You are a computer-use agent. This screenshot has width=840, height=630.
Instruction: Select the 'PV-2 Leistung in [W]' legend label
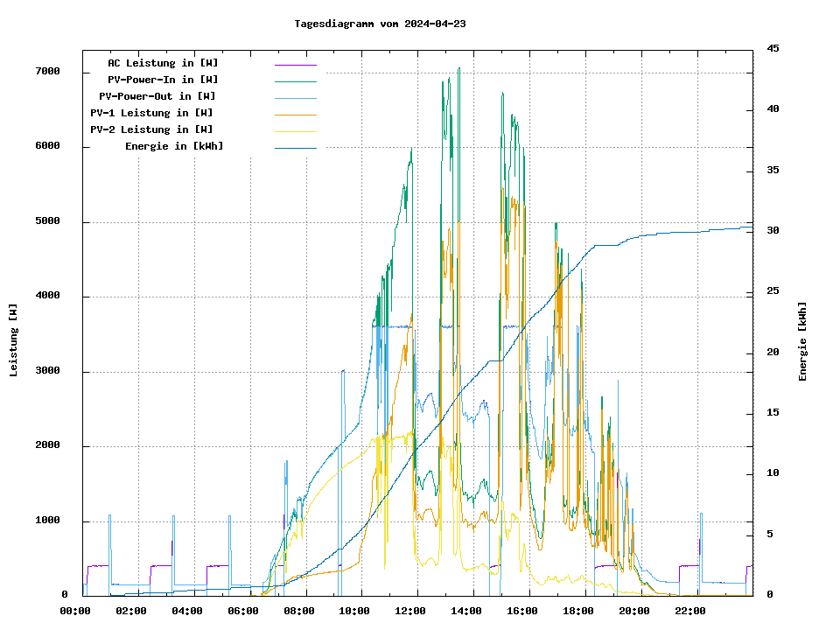coord(151,129)
